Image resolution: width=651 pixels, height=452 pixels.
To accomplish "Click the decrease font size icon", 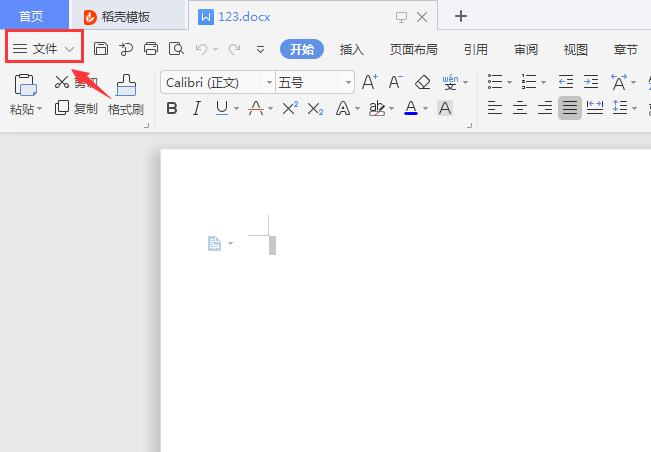I will 396,82.
